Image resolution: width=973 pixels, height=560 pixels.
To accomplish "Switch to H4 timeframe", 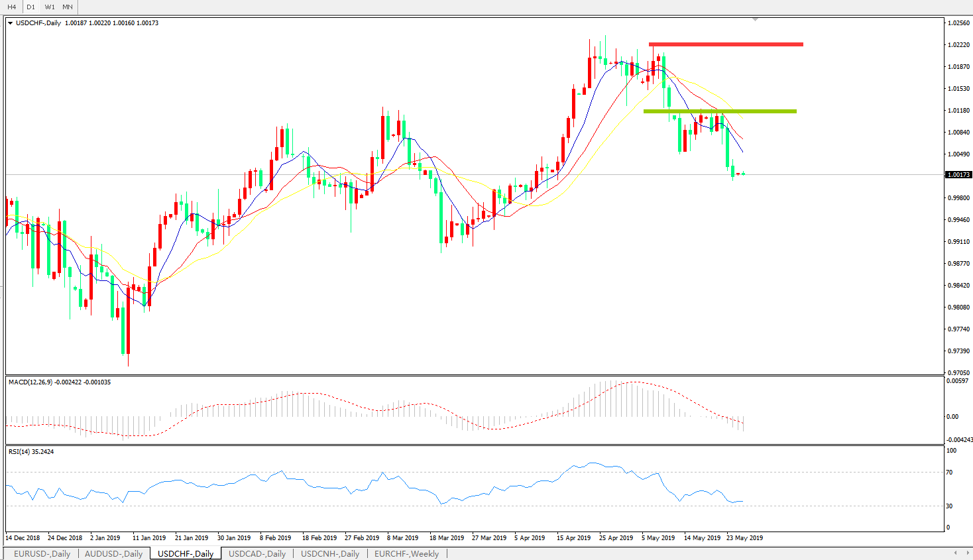I will click(x=12, y=7).
